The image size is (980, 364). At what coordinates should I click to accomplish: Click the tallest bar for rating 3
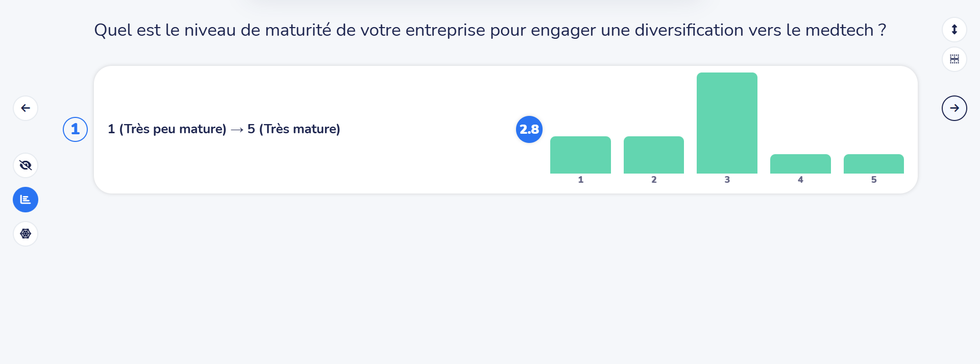click(x=727, y=124)
